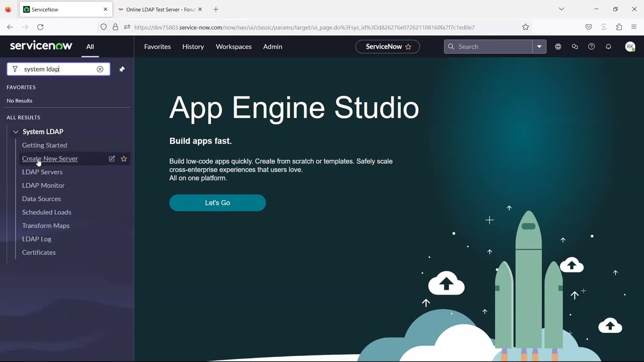Open the History menu
Image resolution: width=644 pixels, height=362 pixels.
[193, 47]
